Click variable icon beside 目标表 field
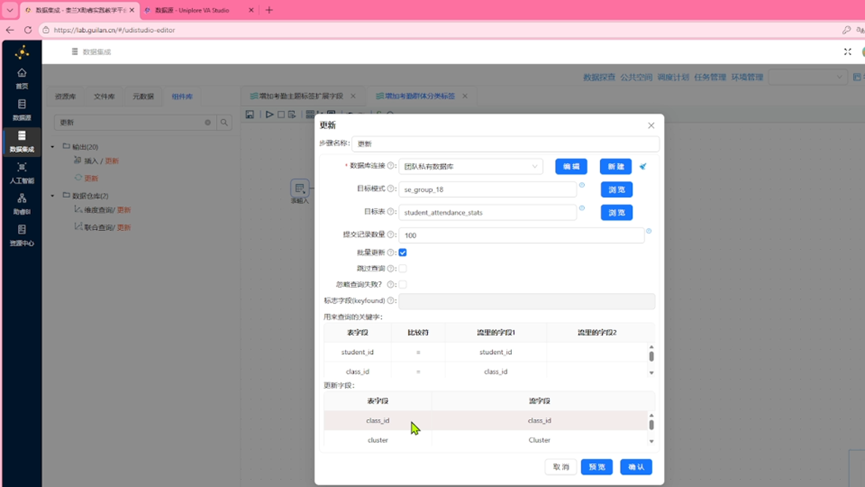Screen dimensions: 865x487 coord(581,208)
